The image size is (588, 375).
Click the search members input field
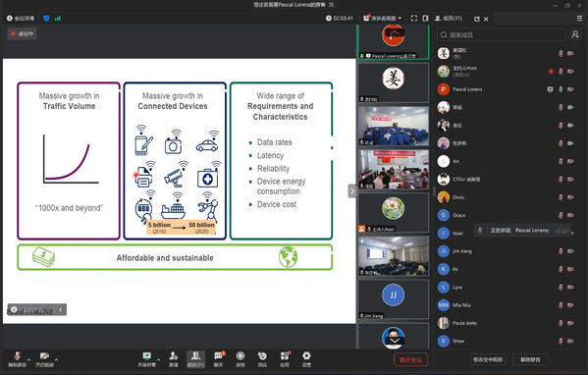[x=501, y=34]
